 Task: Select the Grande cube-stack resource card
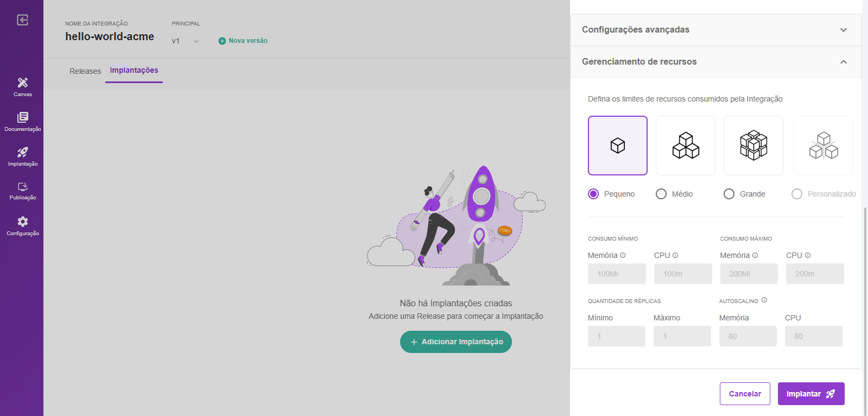click(753, 146)
